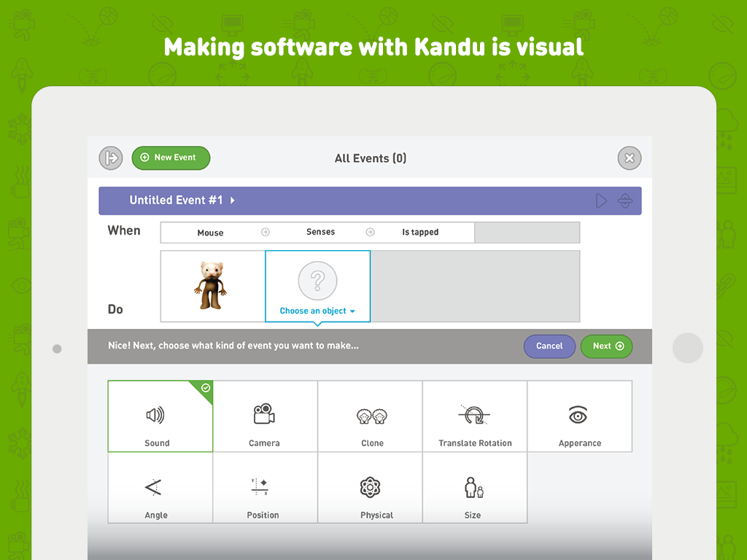Play the Untitled Event #1
The image size is (747, 560).
(601, 201)
